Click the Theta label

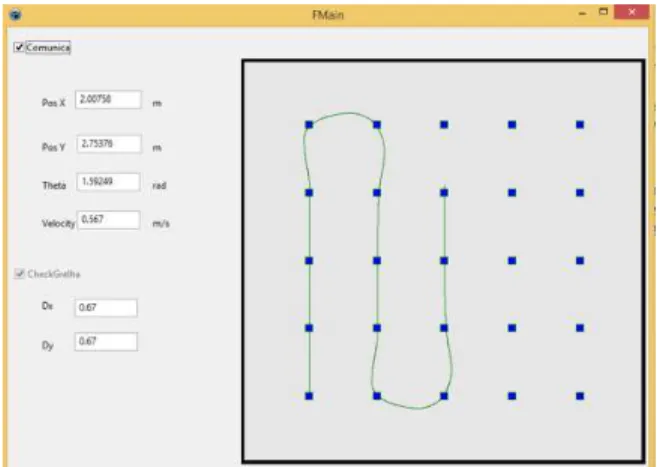54,186
